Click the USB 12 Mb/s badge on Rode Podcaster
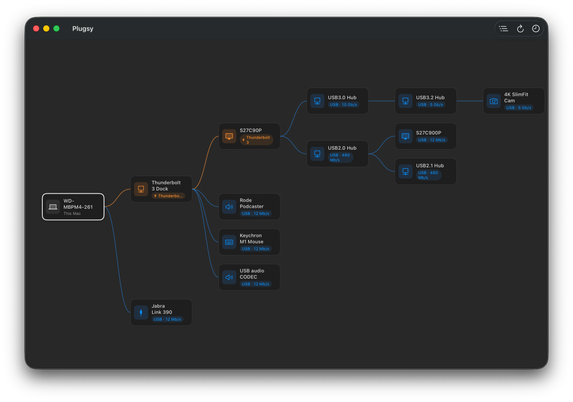 pos(255,213)
